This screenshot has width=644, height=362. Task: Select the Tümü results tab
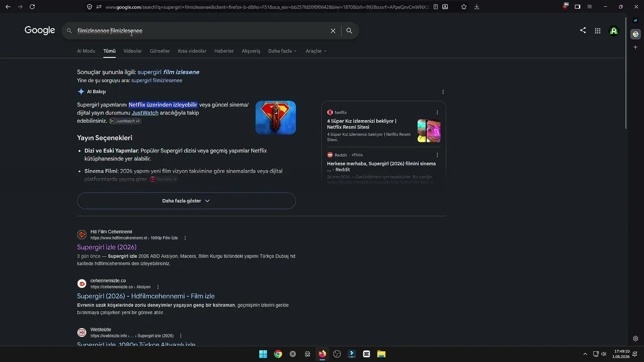click(x=109, y=51)
